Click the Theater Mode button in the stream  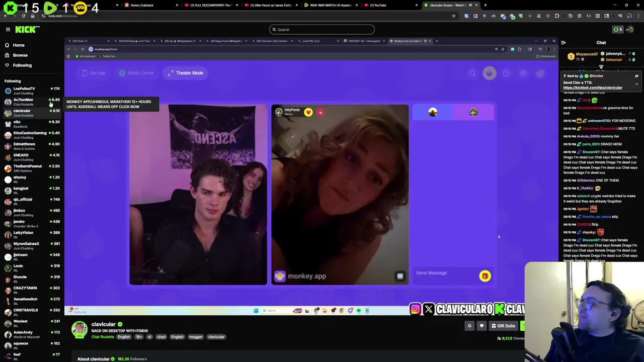(x=186, y=73)
